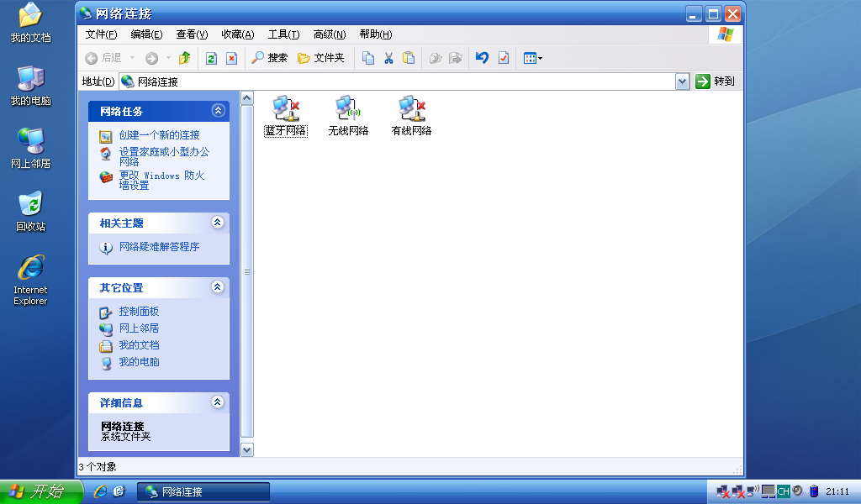
Task: Open the 搜索 search toolbar button
Action: [270, 58]
